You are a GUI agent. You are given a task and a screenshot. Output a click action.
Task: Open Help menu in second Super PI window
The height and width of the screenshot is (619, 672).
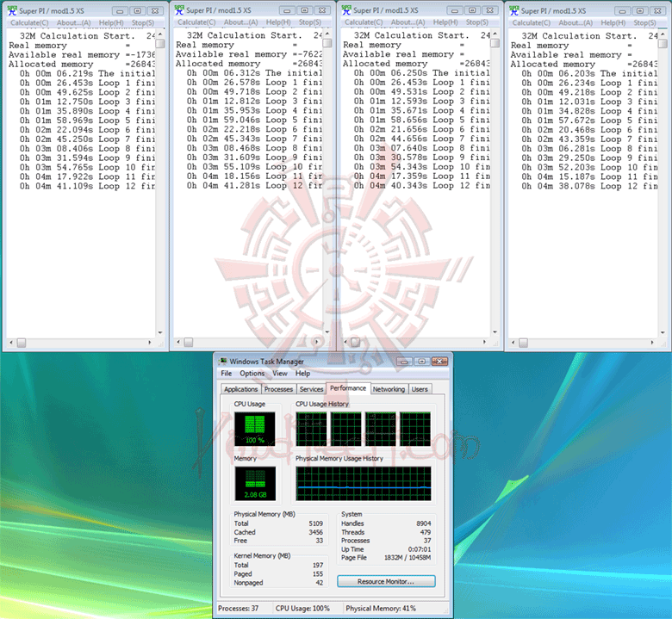coord(278,22)
